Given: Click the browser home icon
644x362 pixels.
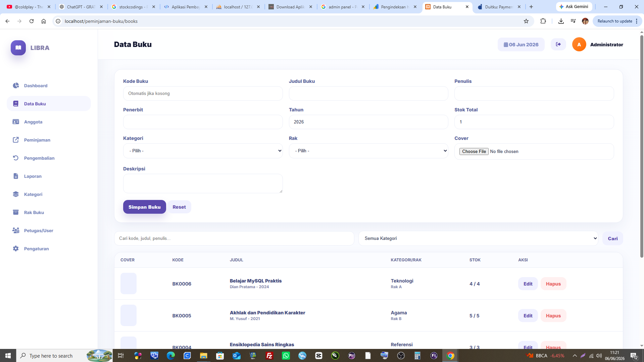Looking at the screenshot, I should pyautogui.click(x=44, y=21).
